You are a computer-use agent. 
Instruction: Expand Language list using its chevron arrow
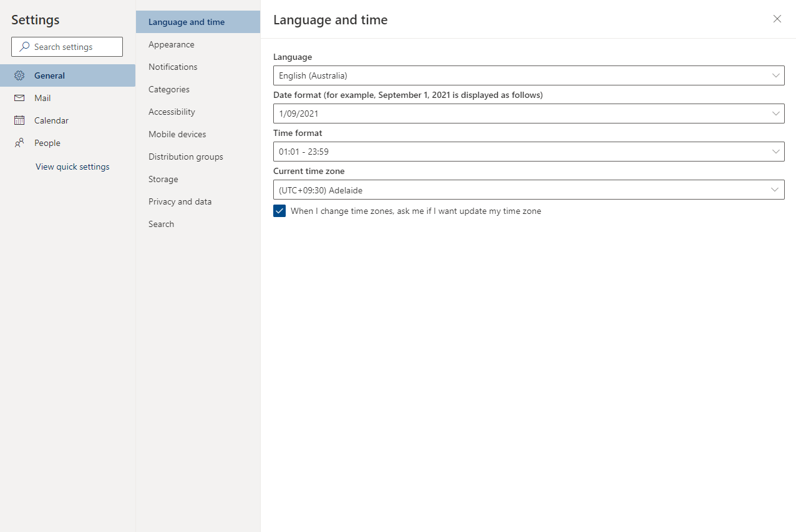[776, 75]
